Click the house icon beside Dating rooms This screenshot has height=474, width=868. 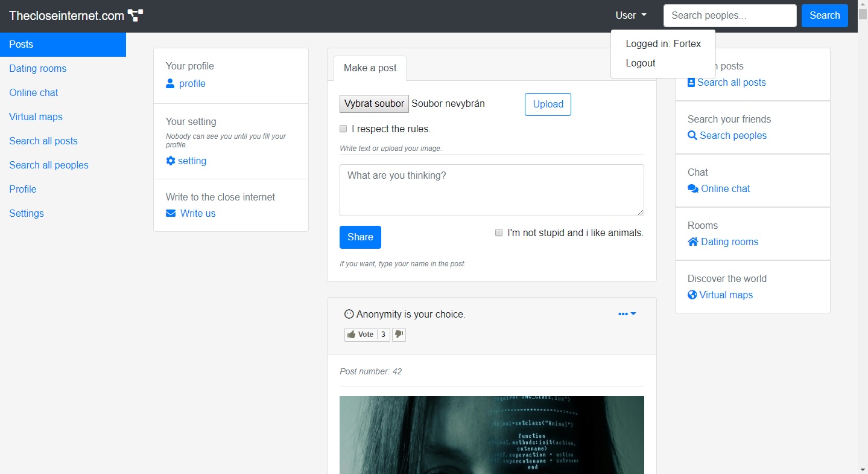[x=693, y=242]
